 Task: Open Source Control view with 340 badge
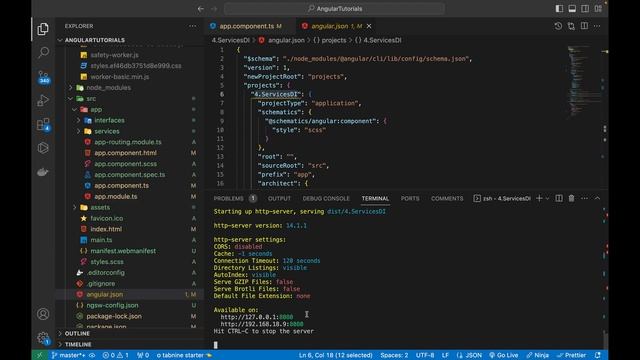click(x=43, y=77)
